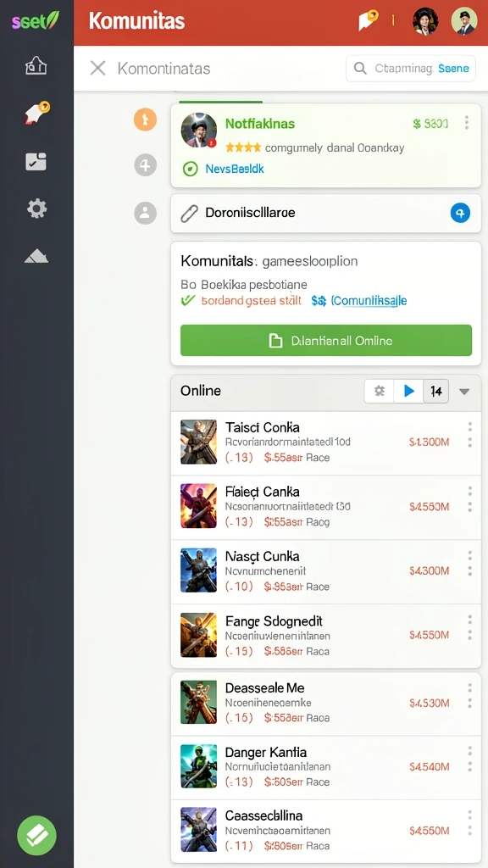Click the Ssene link in search box

click(453, 69)
